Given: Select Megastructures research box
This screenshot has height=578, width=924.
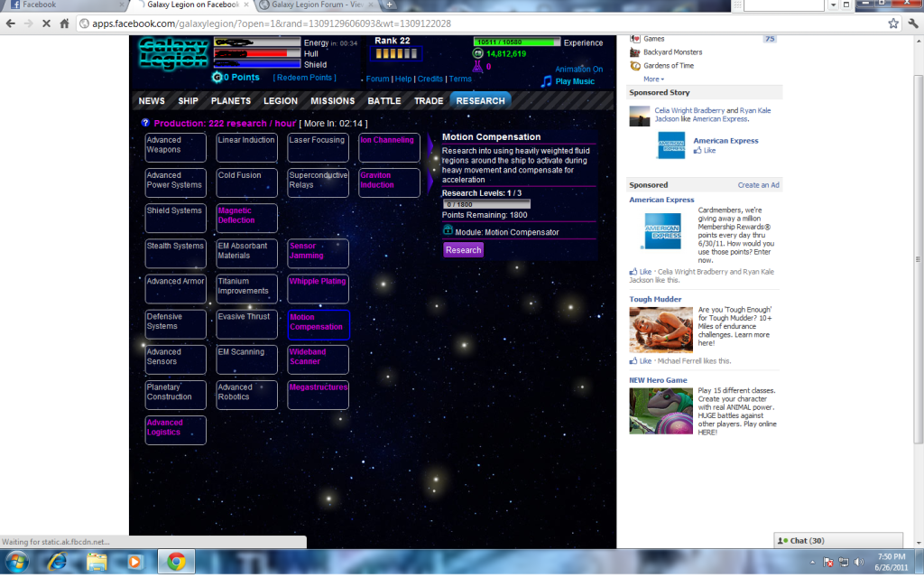Looking at the screenshot, I should tap(318, 396).
